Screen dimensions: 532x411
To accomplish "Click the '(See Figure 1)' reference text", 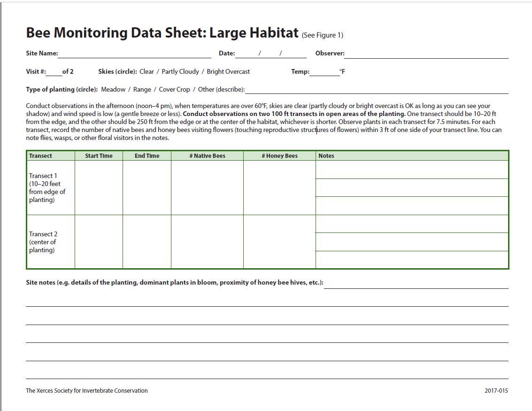I will point(323,35).
